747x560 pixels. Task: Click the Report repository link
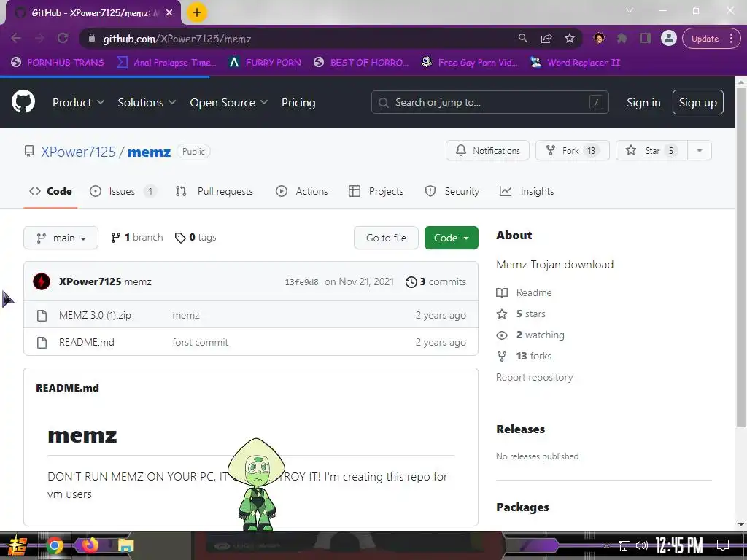(x=534, y=377)
